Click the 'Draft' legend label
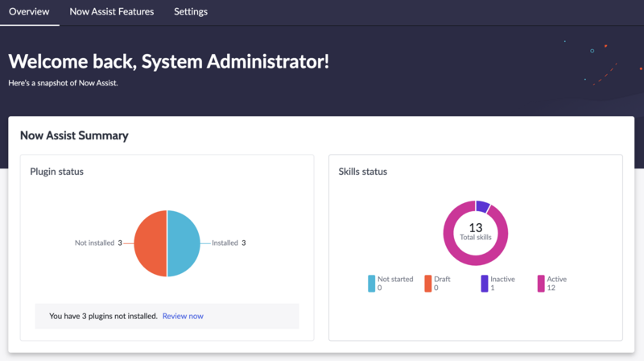 (442, 279)
